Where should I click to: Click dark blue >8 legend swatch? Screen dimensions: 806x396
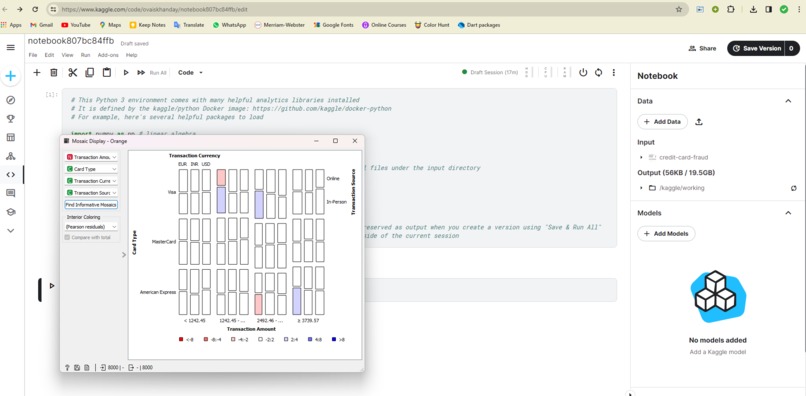coord(334,339)
